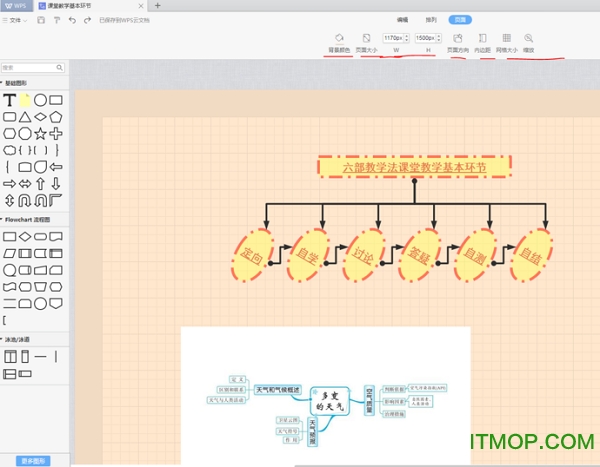Open the background color (背景颜色) picker
Viewport: 600px width, 467px height.
(339, 42)
